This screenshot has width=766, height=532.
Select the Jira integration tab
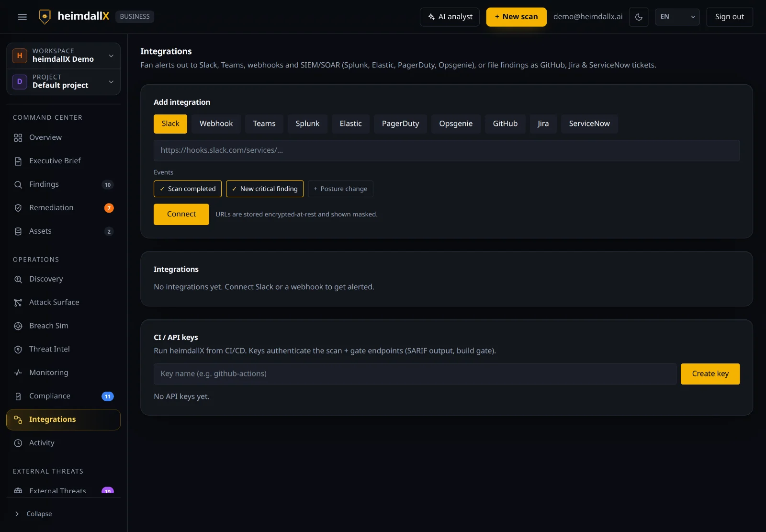coord(543,124)
